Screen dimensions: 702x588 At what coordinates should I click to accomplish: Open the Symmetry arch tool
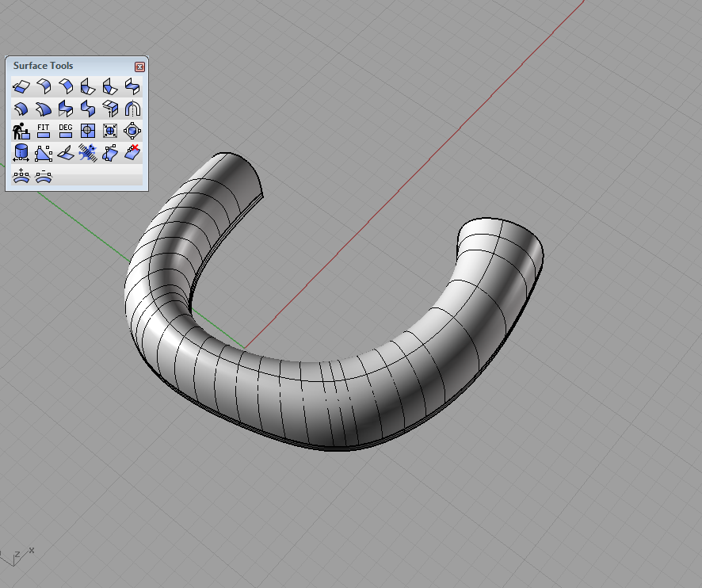coord(132,109)
